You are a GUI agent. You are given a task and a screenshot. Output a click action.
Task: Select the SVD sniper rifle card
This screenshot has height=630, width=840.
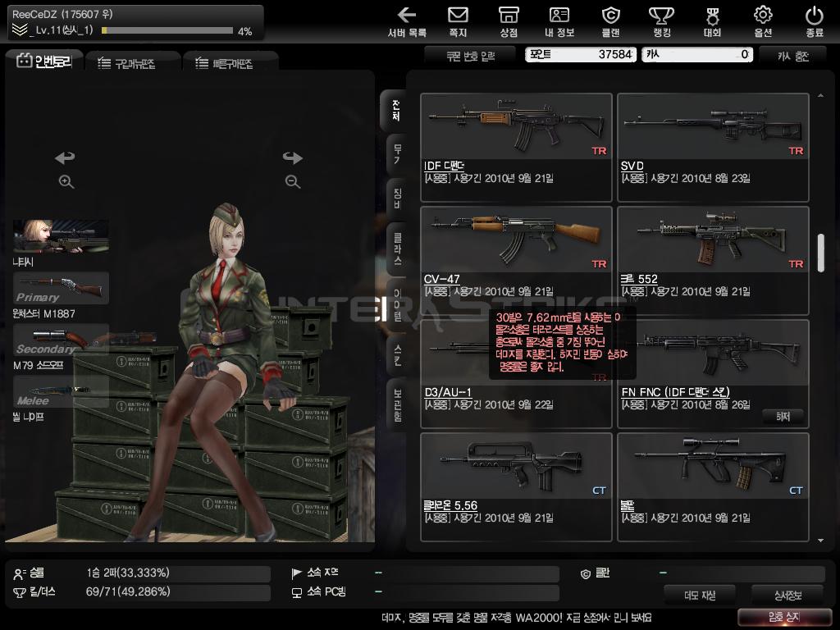click(713, 148)
